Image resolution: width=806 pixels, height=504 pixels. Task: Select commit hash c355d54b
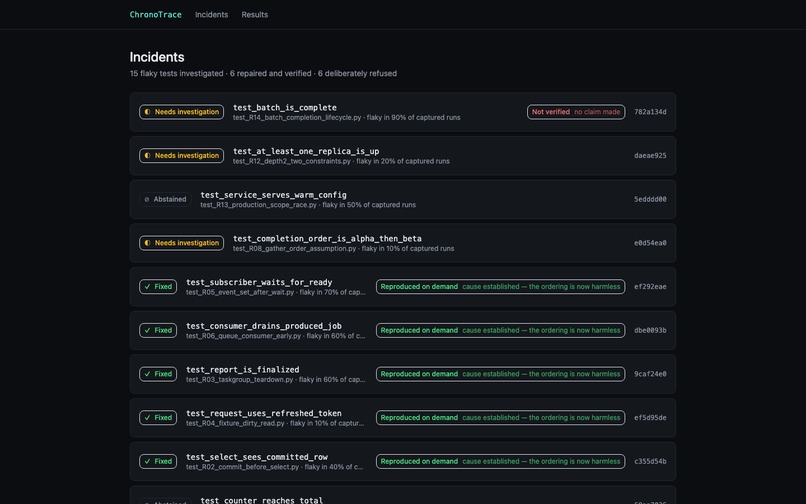(650, 461)
